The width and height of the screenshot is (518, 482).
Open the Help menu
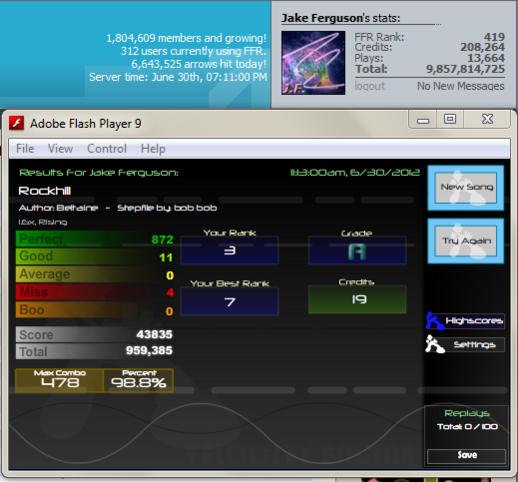153,149
